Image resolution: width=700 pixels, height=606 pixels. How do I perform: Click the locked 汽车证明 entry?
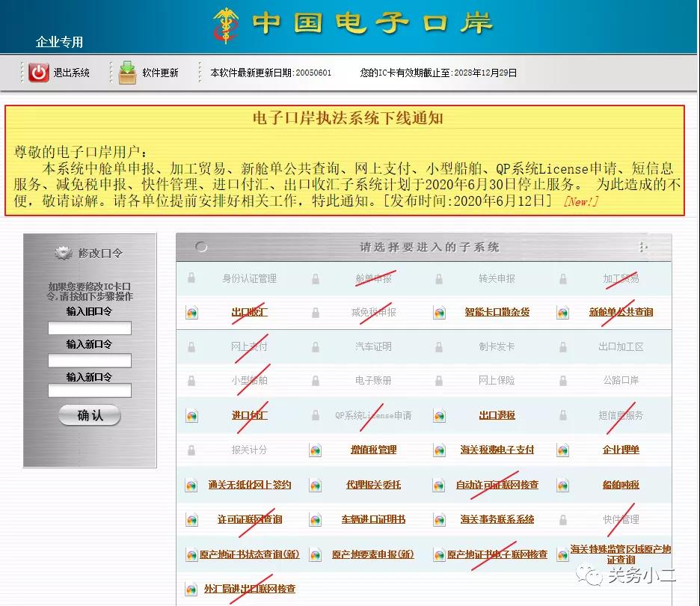click(x=373, y=346)
